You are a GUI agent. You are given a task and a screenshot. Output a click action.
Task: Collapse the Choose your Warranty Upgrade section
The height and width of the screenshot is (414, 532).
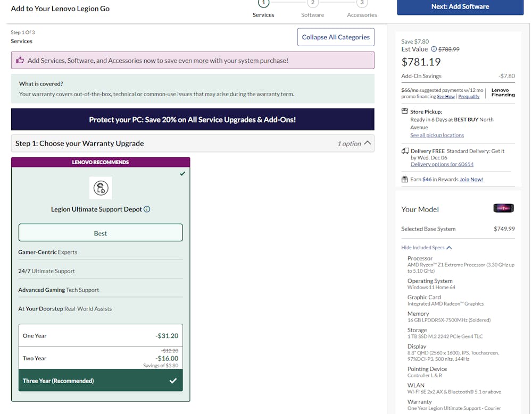click(368, 143)
